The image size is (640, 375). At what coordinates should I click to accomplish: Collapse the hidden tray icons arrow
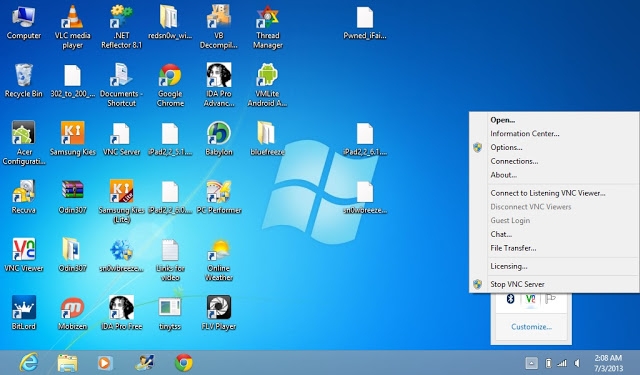click(531, 363)
